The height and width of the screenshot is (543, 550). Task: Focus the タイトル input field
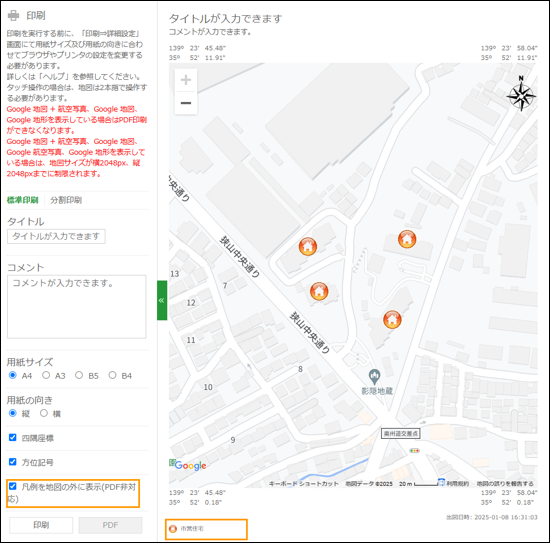coord(56,236)
